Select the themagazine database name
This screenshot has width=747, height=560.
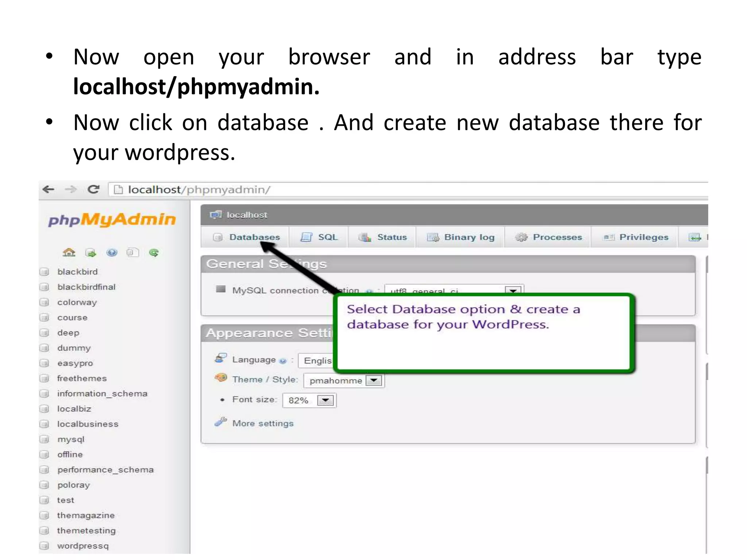coord(86,516)
